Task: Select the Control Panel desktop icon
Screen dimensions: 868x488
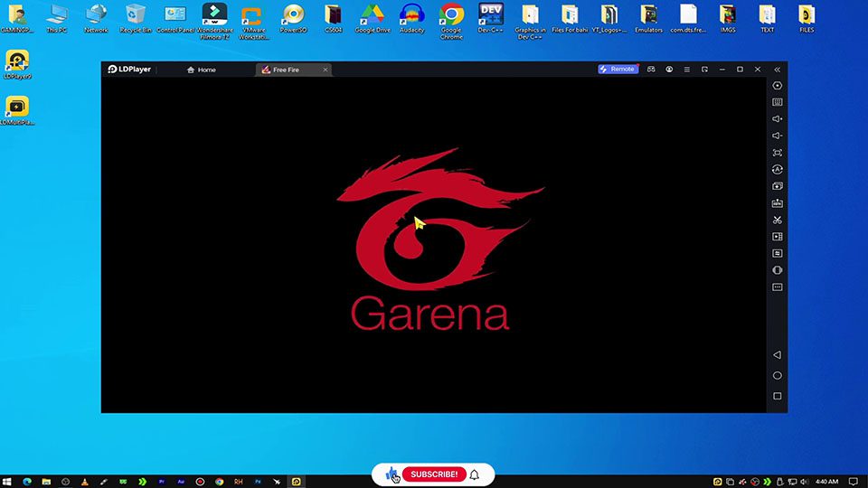Action: pyautogui.click(x=175, y=19)
